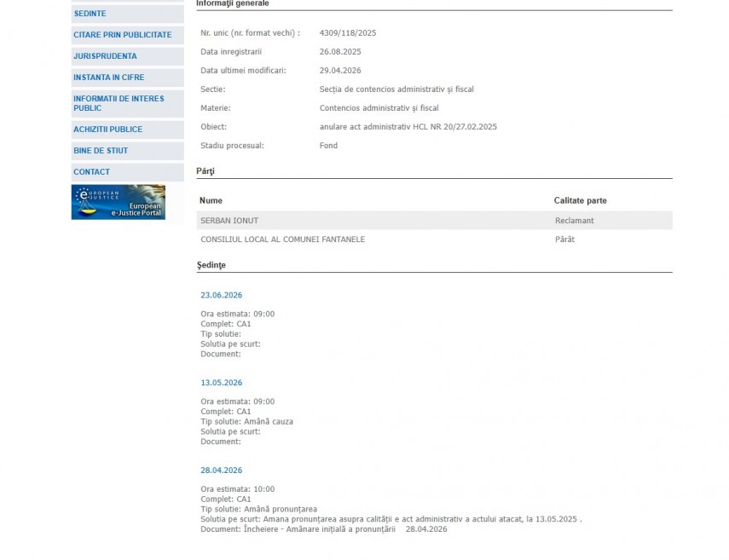Click the Ședințe section heading
Viewport: 729px width, 560px height.
click(x=211, y=265)
